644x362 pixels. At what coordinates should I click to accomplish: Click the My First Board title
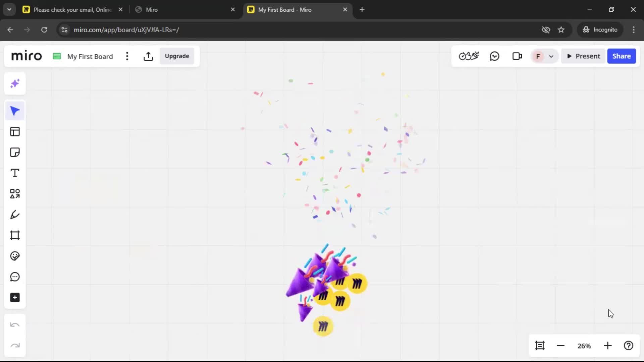click(x=90, y=56)
